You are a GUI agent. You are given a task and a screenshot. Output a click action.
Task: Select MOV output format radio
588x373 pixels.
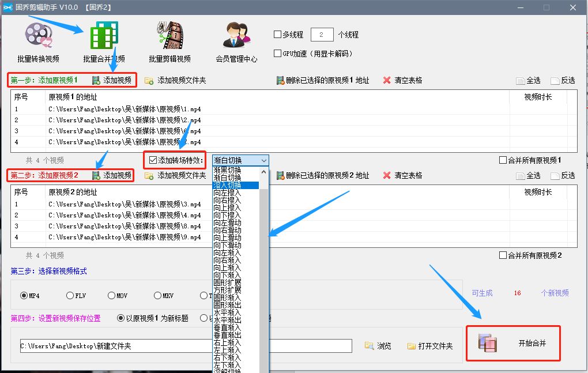111,295
